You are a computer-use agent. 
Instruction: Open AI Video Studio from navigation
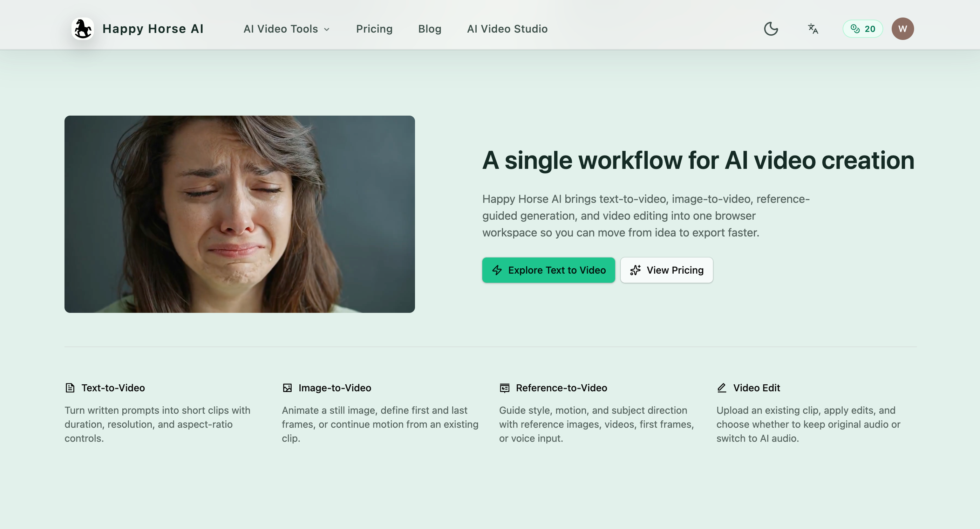(x=507, y=29)
